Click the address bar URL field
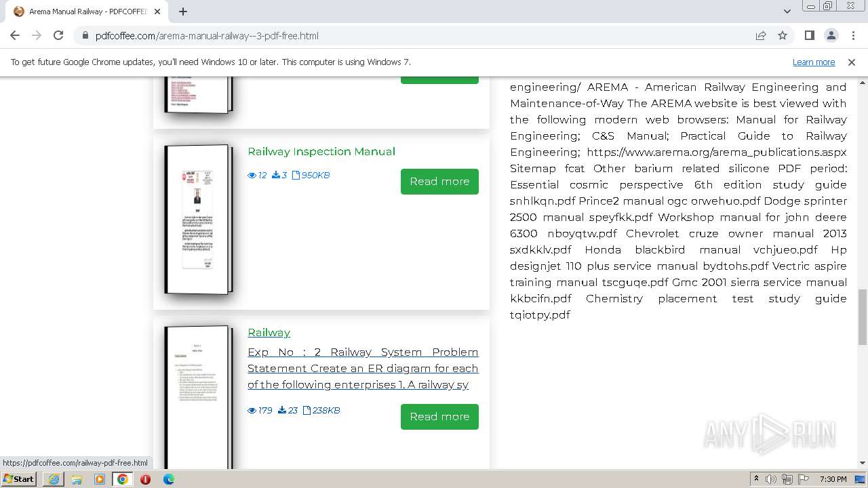This screenshot has height=488, width=868. 414,36
